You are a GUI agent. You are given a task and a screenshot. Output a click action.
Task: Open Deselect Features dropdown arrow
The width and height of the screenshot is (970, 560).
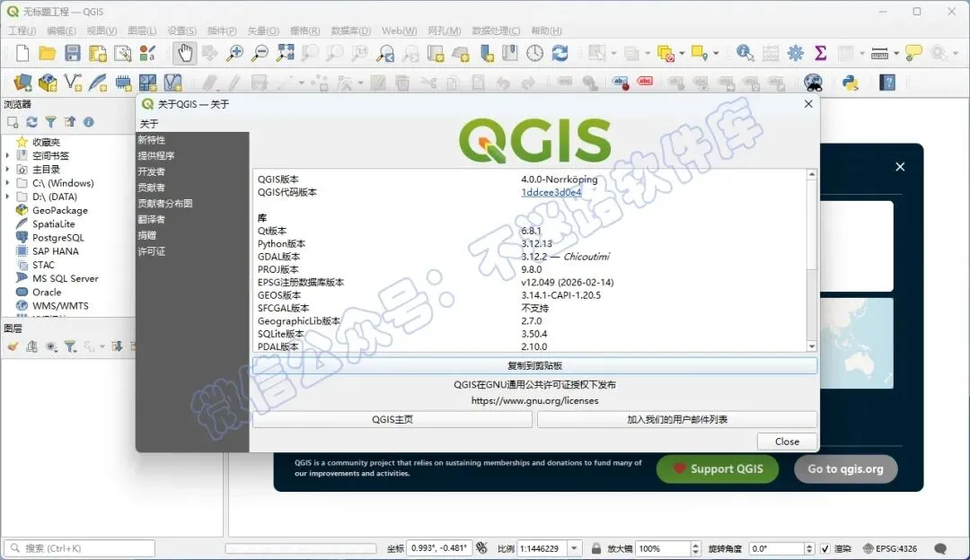click(682, 54)
